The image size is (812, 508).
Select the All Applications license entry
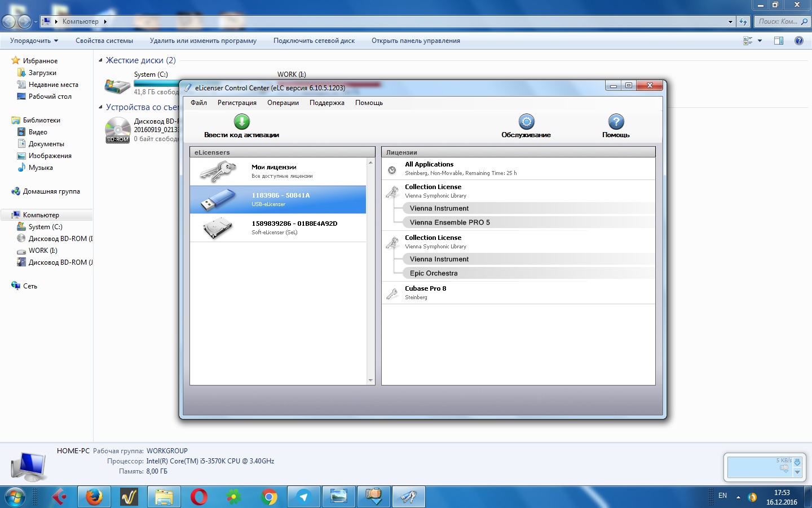[x=518, y=168]
